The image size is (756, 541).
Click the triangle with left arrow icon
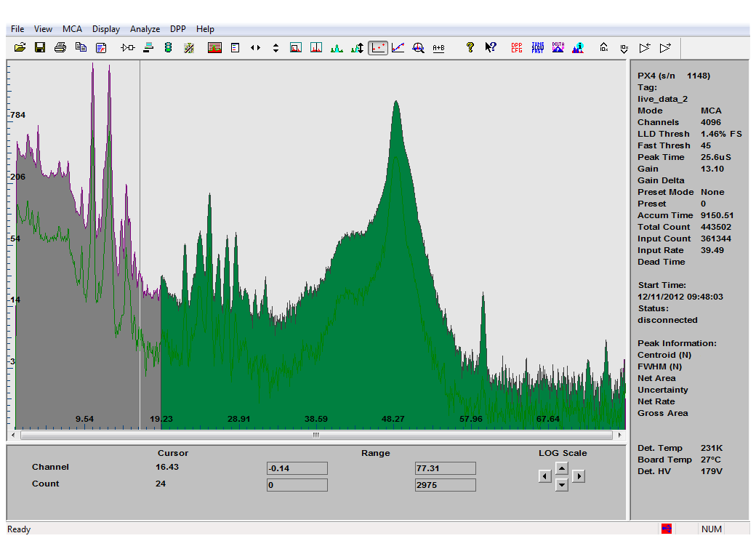pyautogui.click(x=645, y=48)
